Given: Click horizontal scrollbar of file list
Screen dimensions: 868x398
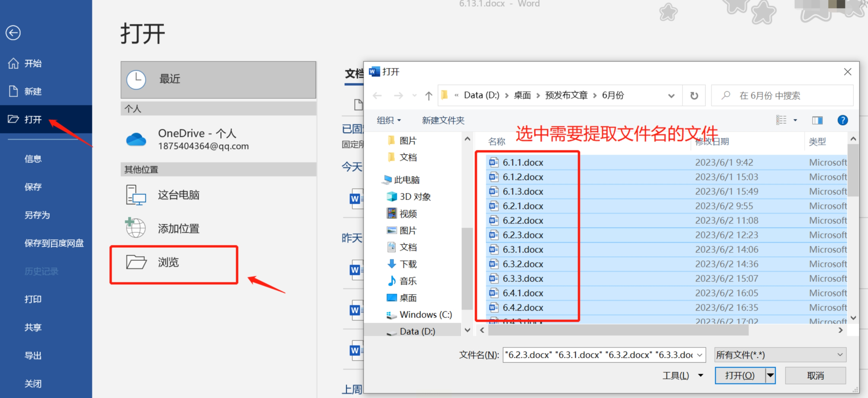Looking at the screenshot, I should [618, 330].
